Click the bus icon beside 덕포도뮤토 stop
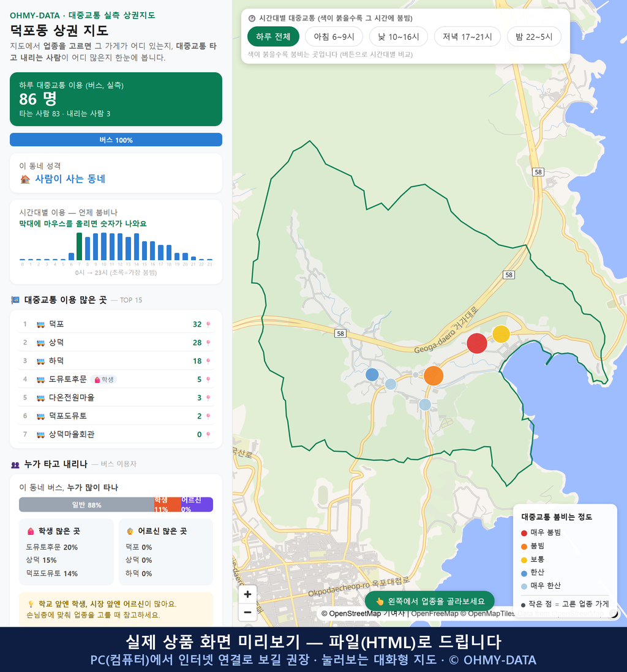The image size is (627, 672). [x=41, y=416]
